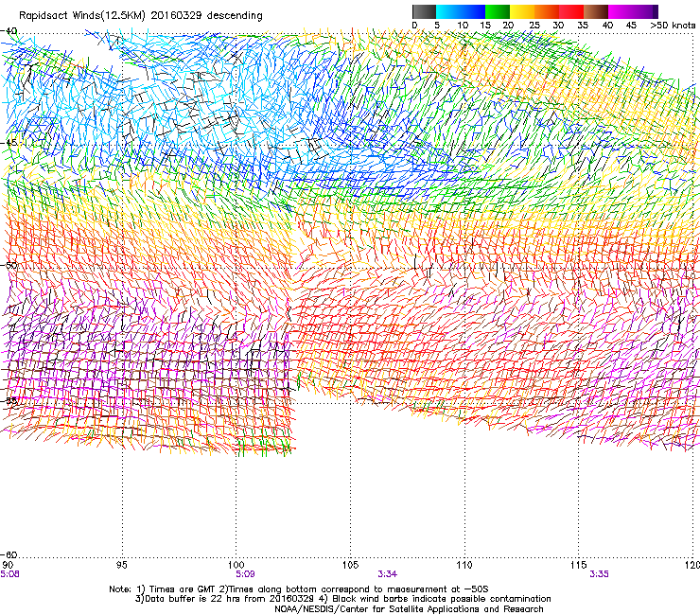Click the "-60" latitude axis label
The width and height of the screenshot is (700, 615).
pyautogui.click(x=9, y=554)
